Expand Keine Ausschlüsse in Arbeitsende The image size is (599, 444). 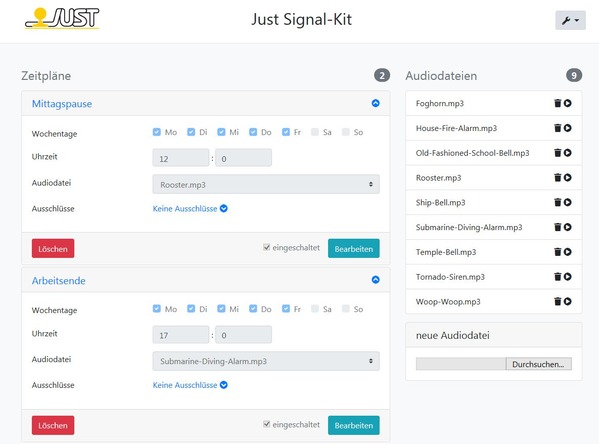pos(190,385)
